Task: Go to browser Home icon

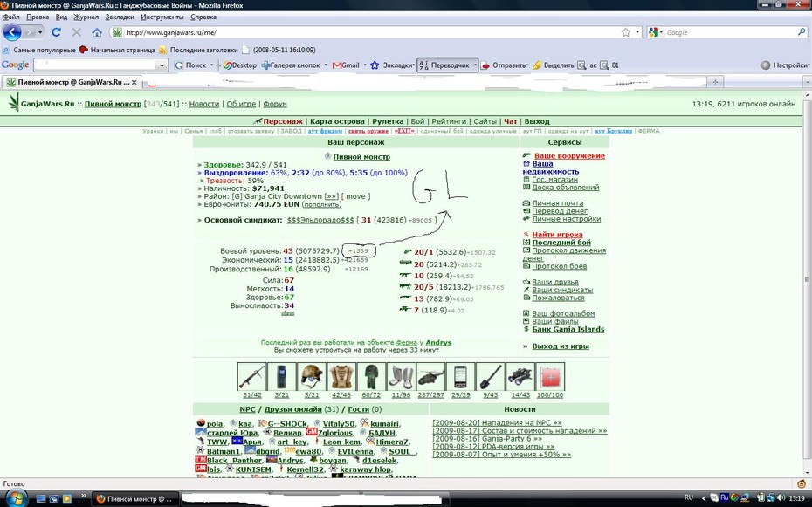Action: point(97,32)
